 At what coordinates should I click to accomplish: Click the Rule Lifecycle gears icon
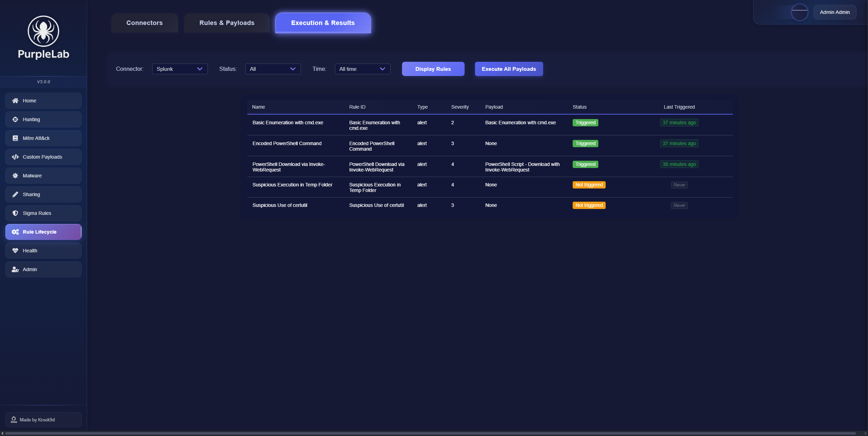point(15,232)
